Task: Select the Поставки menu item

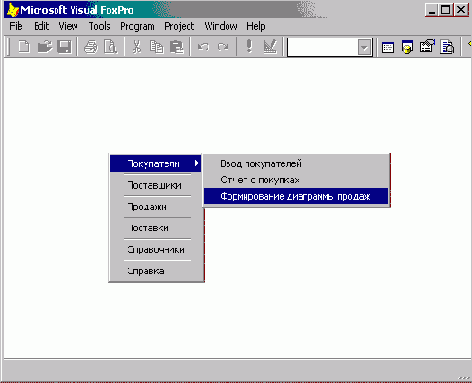Action: pos(155,228)
